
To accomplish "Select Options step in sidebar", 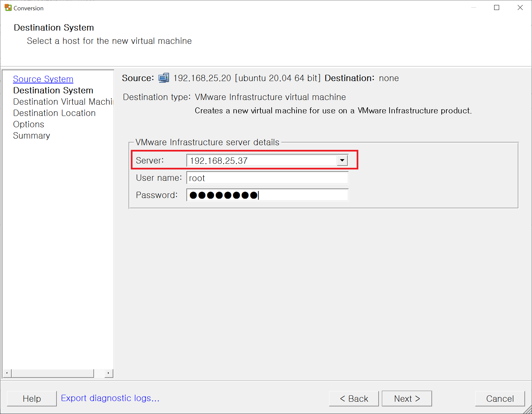I will coord(29,124).
